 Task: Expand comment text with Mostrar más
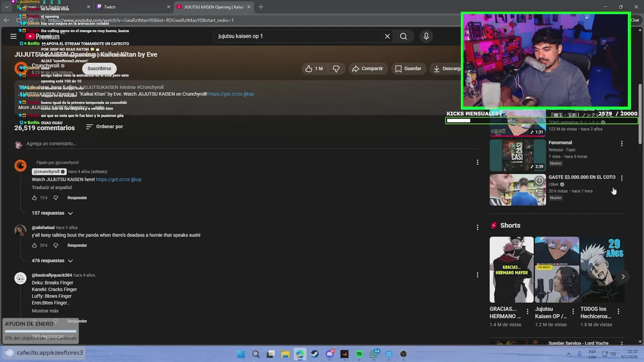[x=45, y=311]
